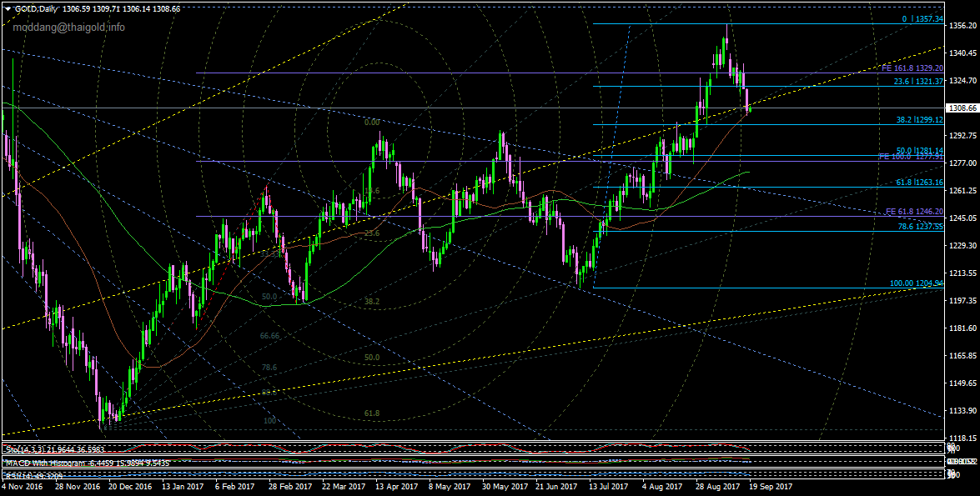
Task: Click the 4 Aug 2017 date on time axis
Action: point(664,486)
